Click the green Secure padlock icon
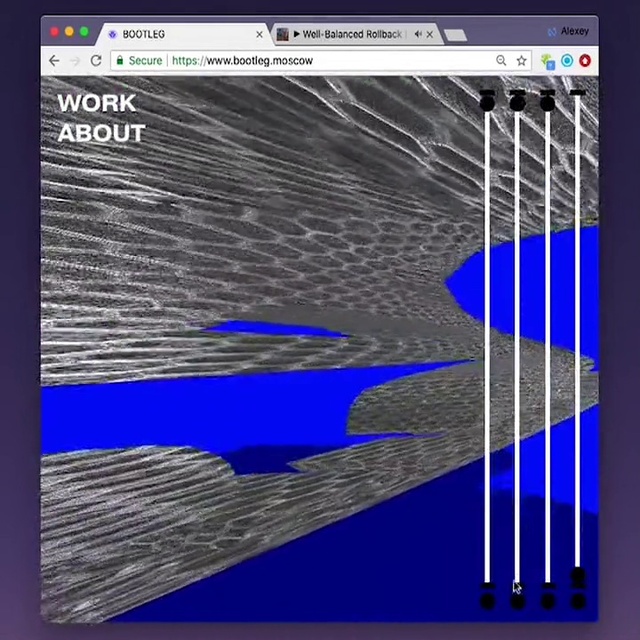Screen dimensions: 640x640 click(120, 60)
